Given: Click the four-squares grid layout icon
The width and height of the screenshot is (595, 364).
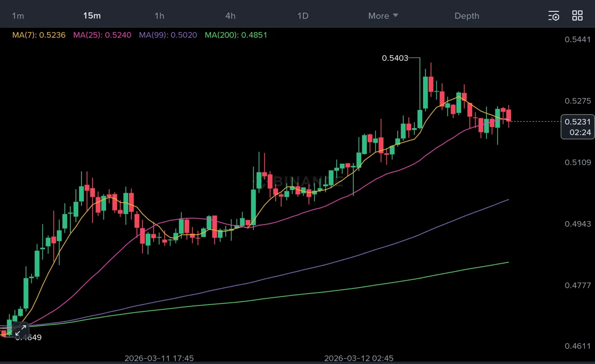Looking at the screenshot, I should coord(577,16).
